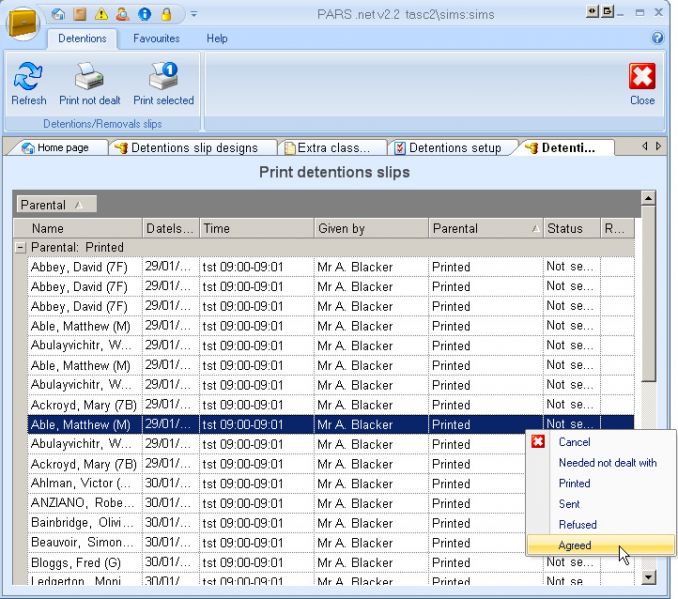Select the Bloggs, Fred (G) row
The image size is (678, 599).
[x=331, y=562]
